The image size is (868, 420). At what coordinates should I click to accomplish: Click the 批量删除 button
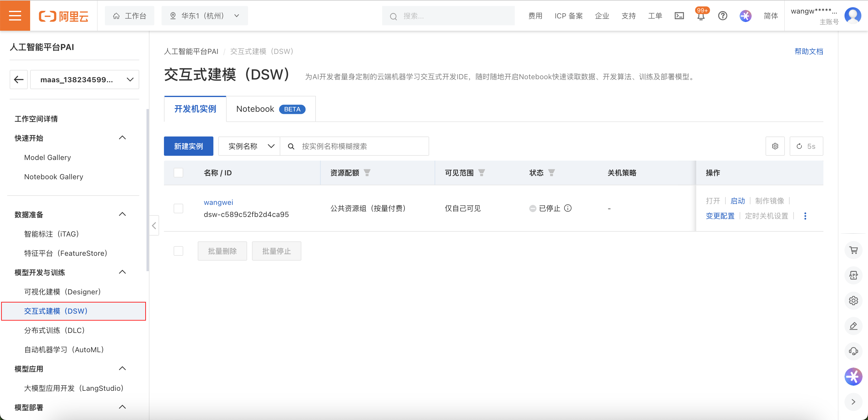click(x=222, y=251)
